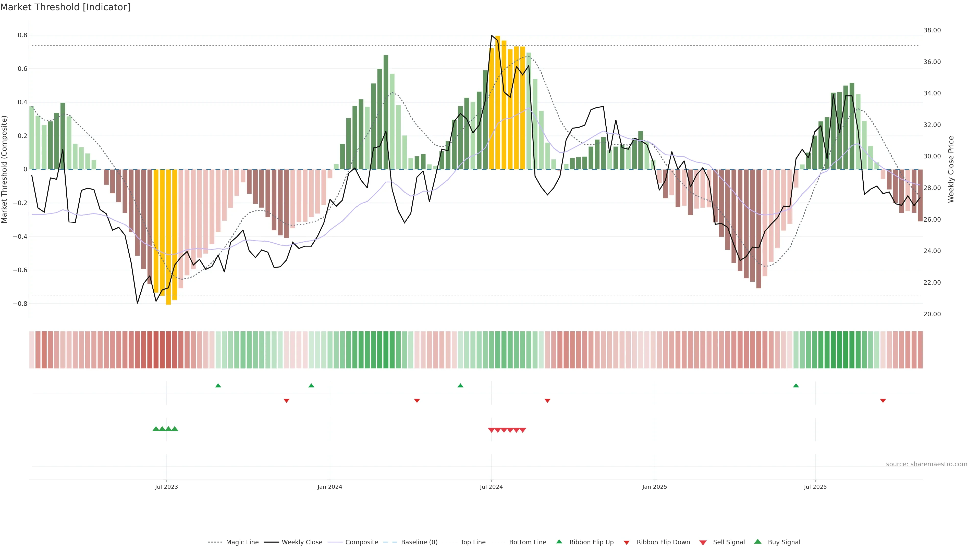This screenshot has width=980, height=551.
Task: Click the Sell Signal triangle icon in legend
Action: tap(703, 542)
